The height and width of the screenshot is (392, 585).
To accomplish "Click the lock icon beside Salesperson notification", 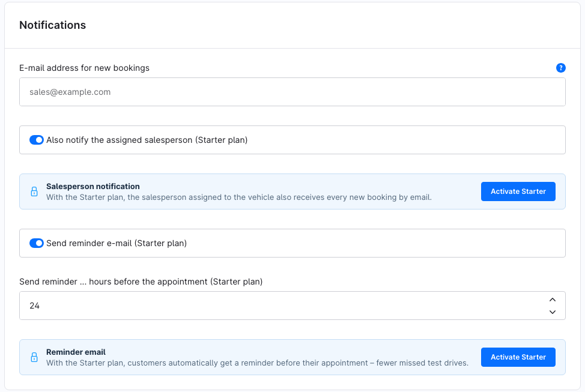I will [x=34, y=191].
